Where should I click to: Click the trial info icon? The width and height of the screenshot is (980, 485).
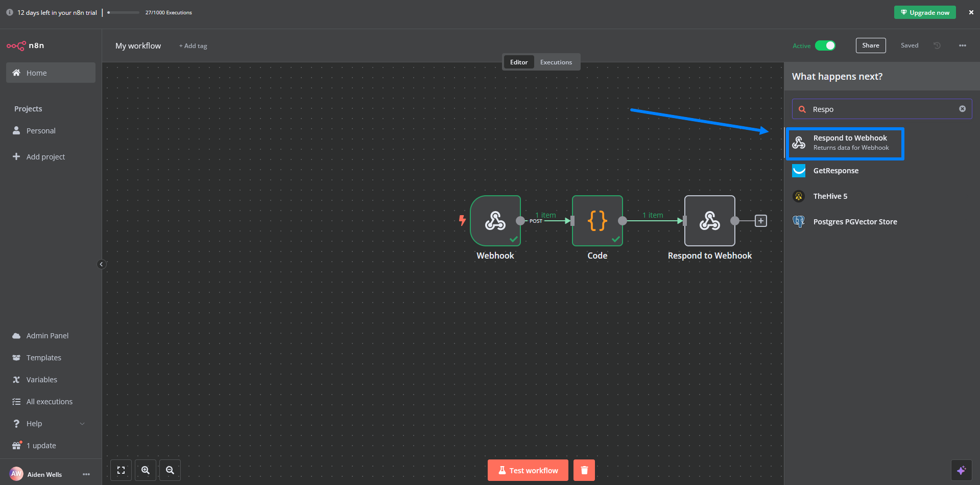click(9, 12)
